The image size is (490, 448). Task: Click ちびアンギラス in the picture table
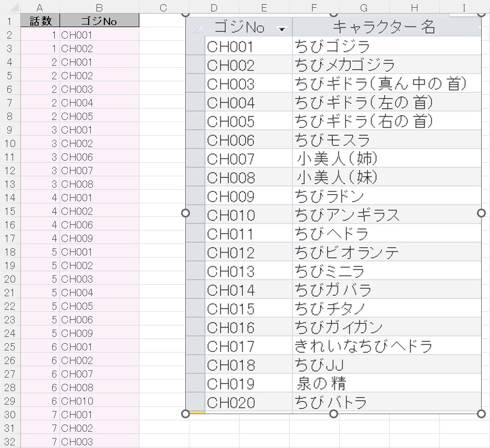point(347,215)
